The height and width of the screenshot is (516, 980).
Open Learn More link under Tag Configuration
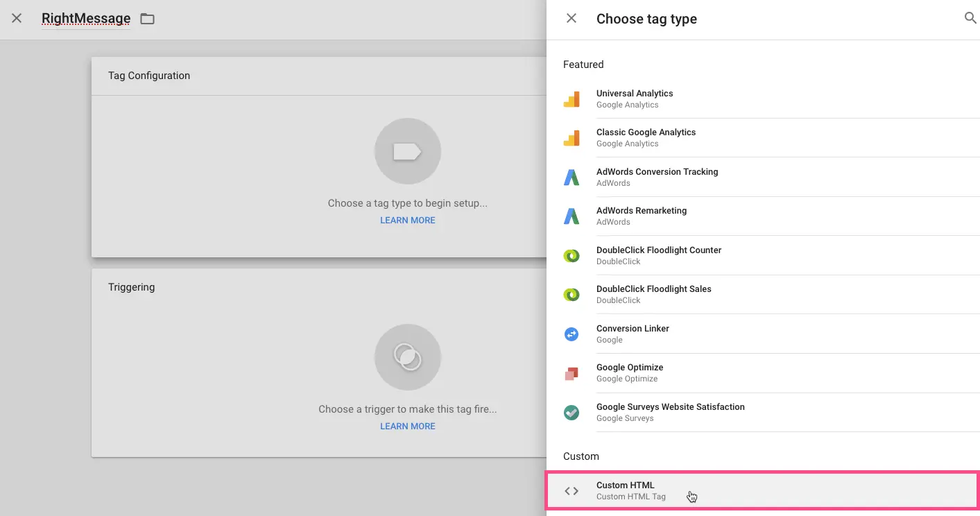pos(407,221)
